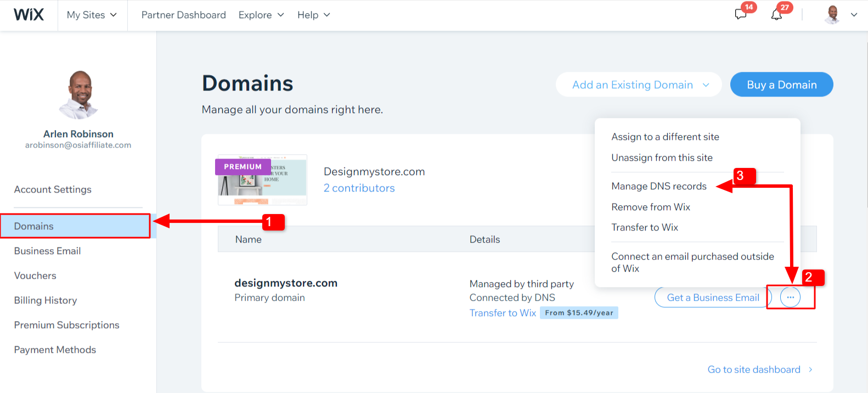The image size is (868, 393).
Task: Click the Arlen Robinson name text
Action: [x=78, y=134]
